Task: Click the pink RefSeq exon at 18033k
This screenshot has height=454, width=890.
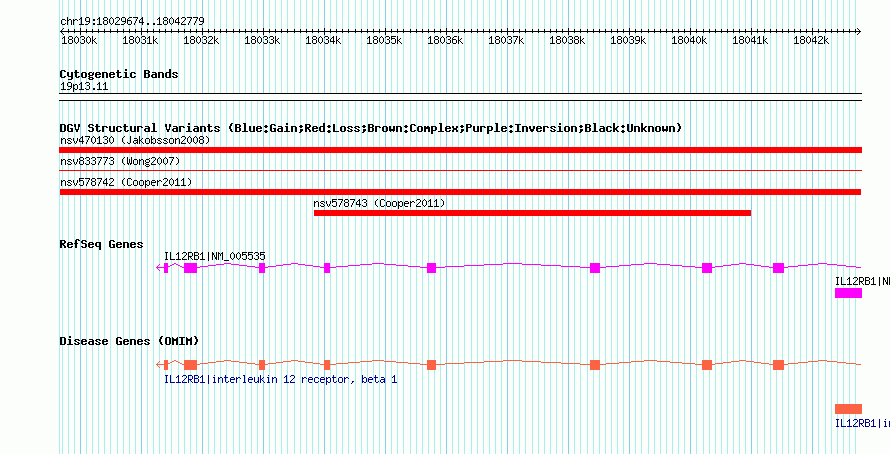Action: pos(262,268)
